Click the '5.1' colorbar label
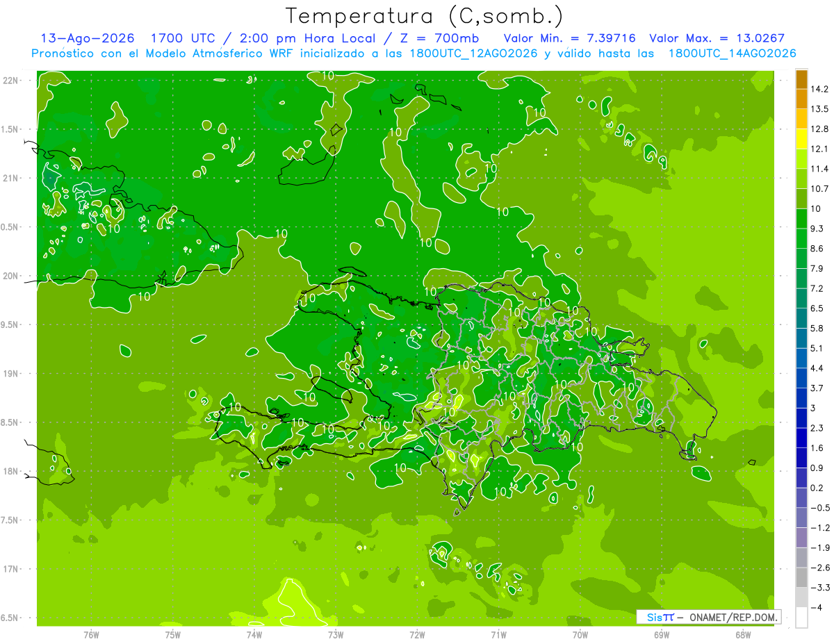 point(816,348)
